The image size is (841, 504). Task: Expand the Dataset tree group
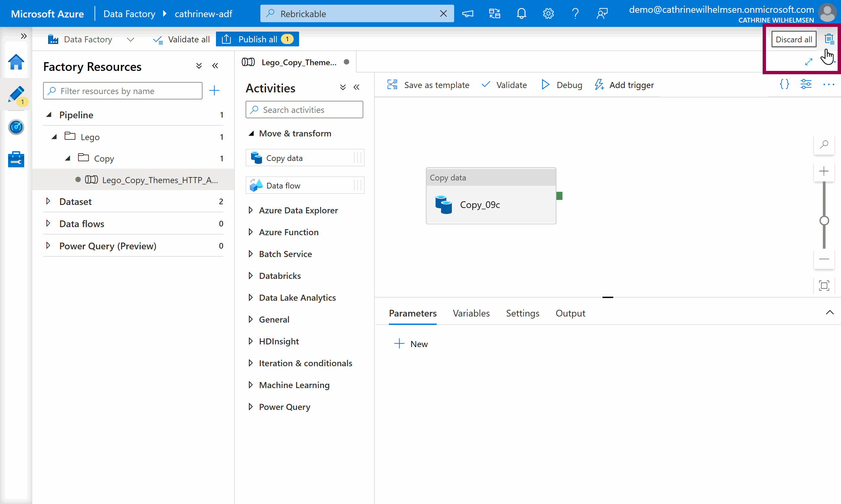tap(48, 201)
